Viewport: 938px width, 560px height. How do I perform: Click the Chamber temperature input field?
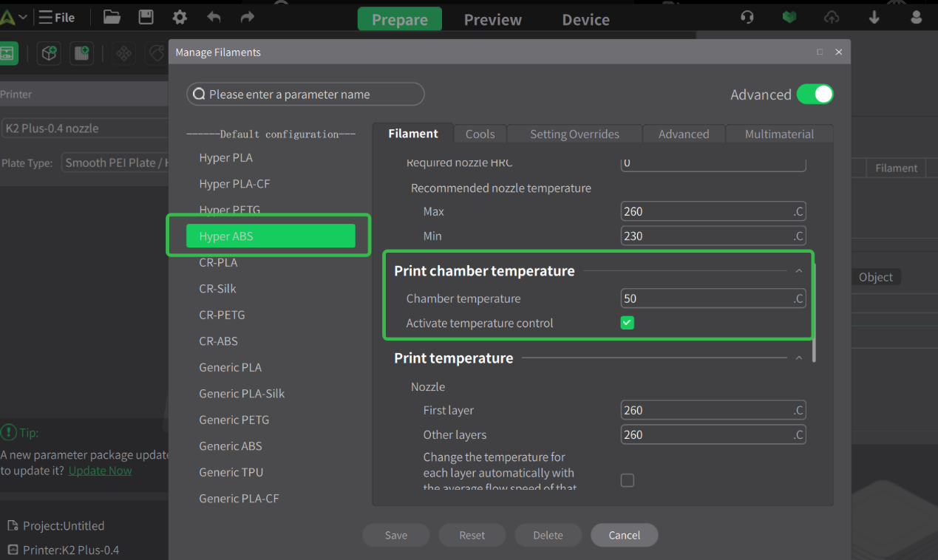coord(706,298)
